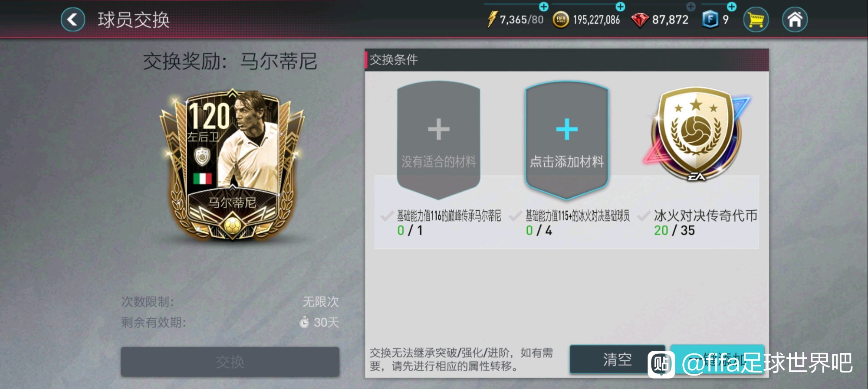Open the shopping cart store
The height and width of the screenshot is (389, 868).
coord(756,20)
